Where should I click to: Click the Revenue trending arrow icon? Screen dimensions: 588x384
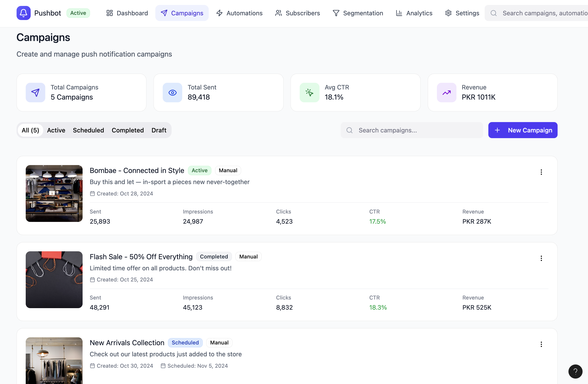[x=446, y=92]
